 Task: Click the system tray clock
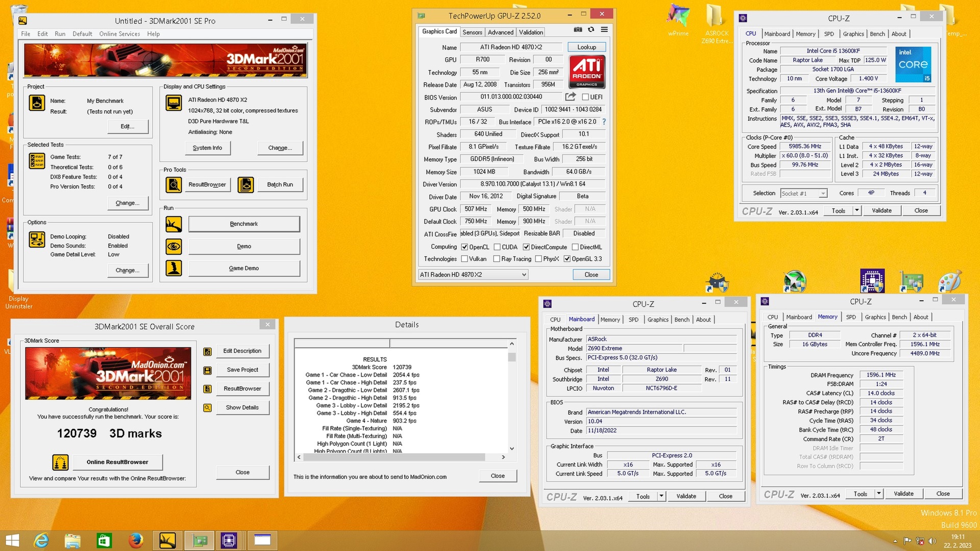(958, 541)
